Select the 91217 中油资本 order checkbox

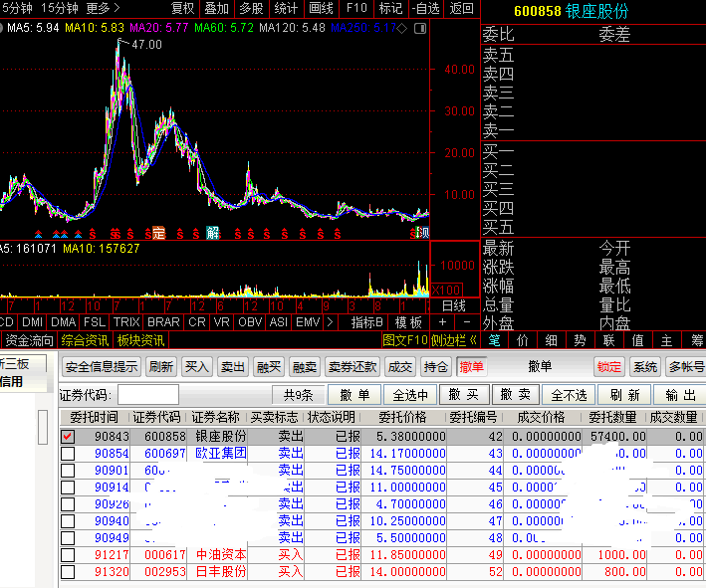[x=68, y=555]
